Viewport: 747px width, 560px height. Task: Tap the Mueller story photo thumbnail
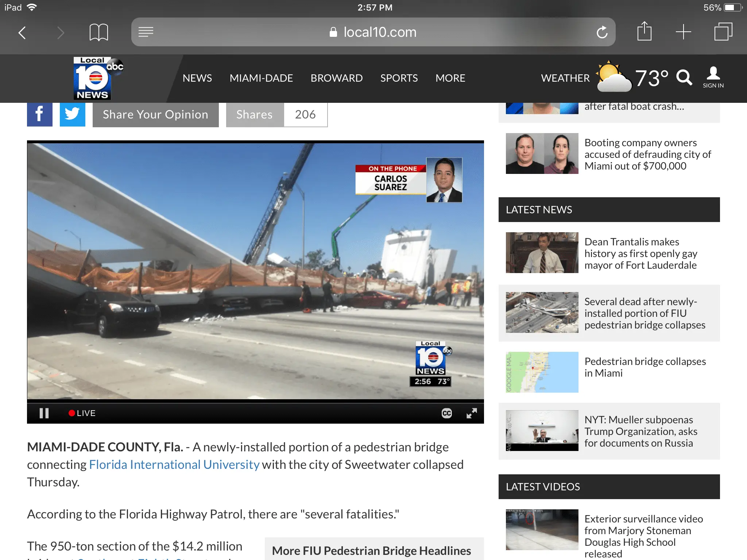pos(542,431)
